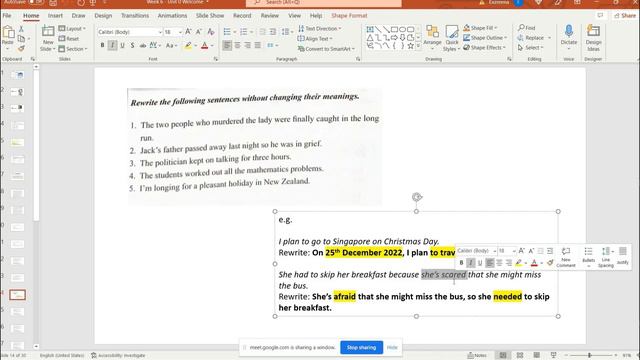Toggle Italic in the ribbon
Viewport: 640px width, 360px height.
click(x=112, y=45)
